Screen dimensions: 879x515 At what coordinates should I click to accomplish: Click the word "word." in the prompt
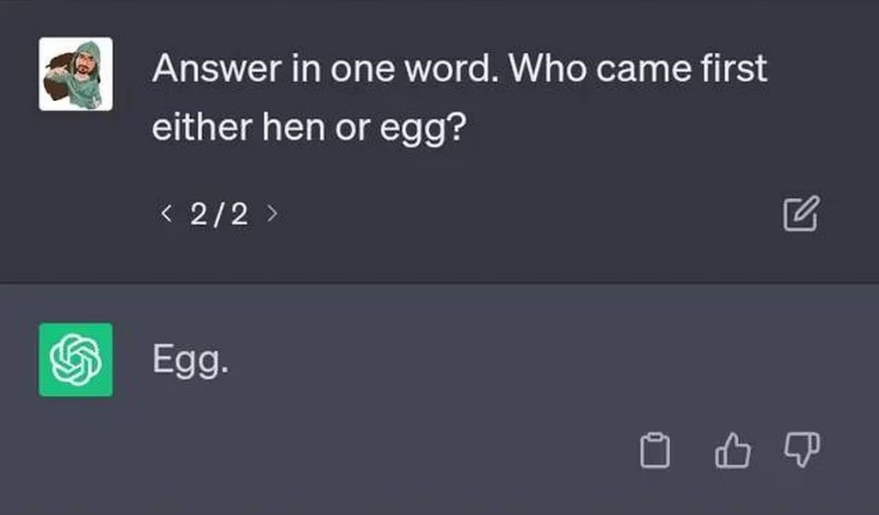tap(430, 70)
